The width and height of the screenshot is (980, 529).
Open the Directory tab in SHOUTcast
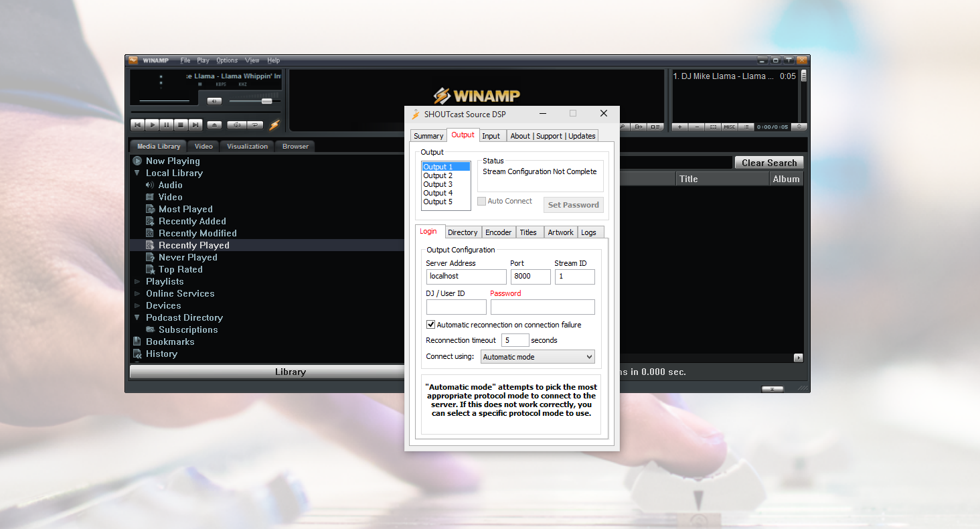point(463,232)
